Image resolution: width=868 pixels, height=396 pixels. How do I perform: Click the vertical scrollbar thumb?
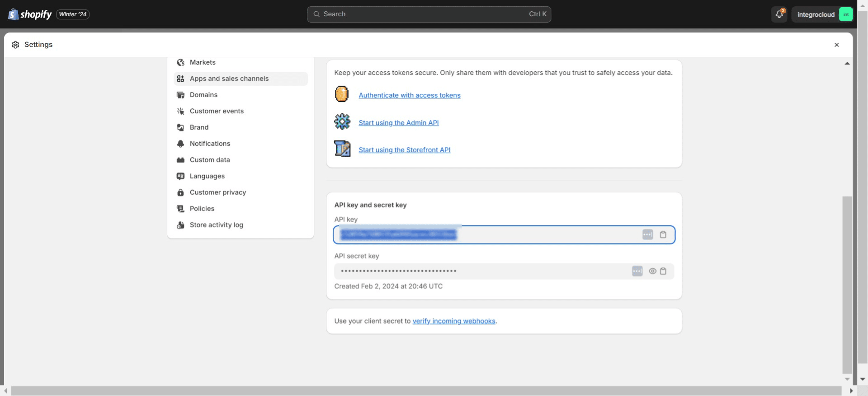coord(847,284)
